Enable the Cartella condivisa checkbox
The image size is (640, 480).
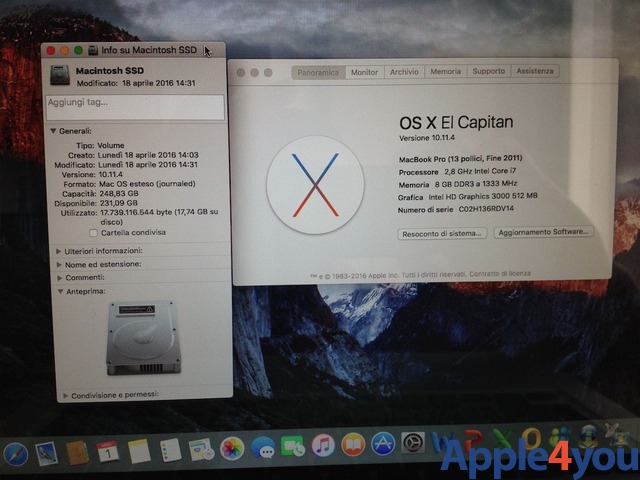tap(93, 233)
